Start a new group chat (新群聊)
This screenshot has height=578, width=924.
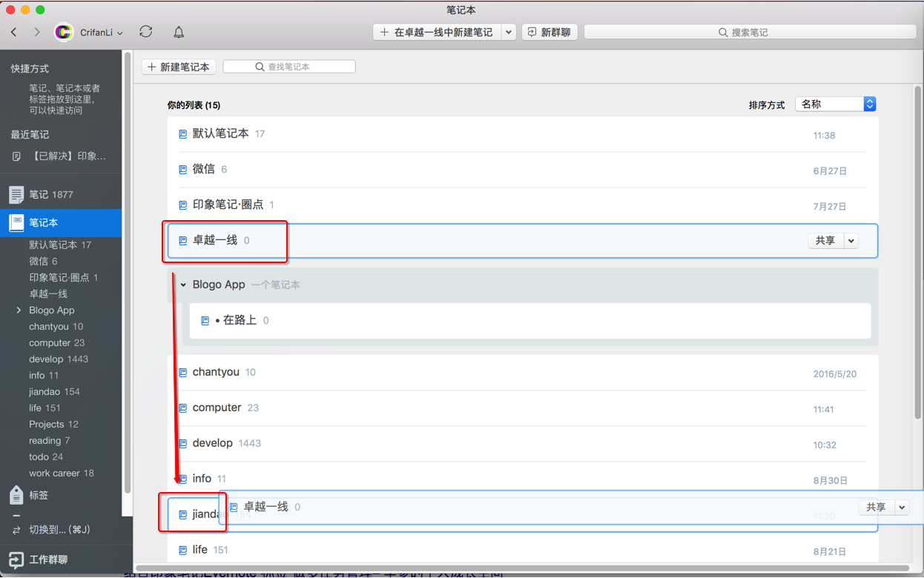pyautogui.click(x=550, y=32)
